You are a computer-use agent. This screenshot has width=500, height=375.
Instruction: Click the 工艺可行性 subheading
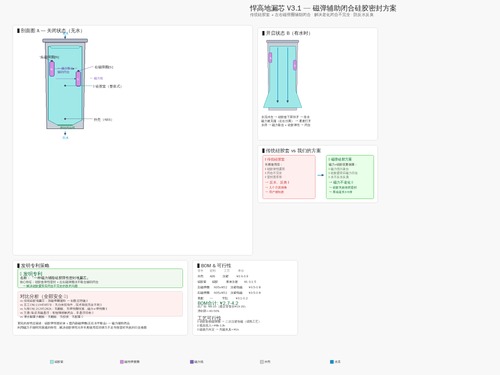209,318
